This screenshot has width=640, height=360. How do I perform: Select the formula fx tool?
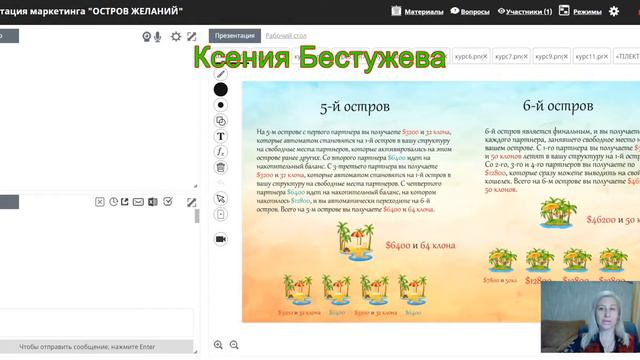(x=221, y=152)
